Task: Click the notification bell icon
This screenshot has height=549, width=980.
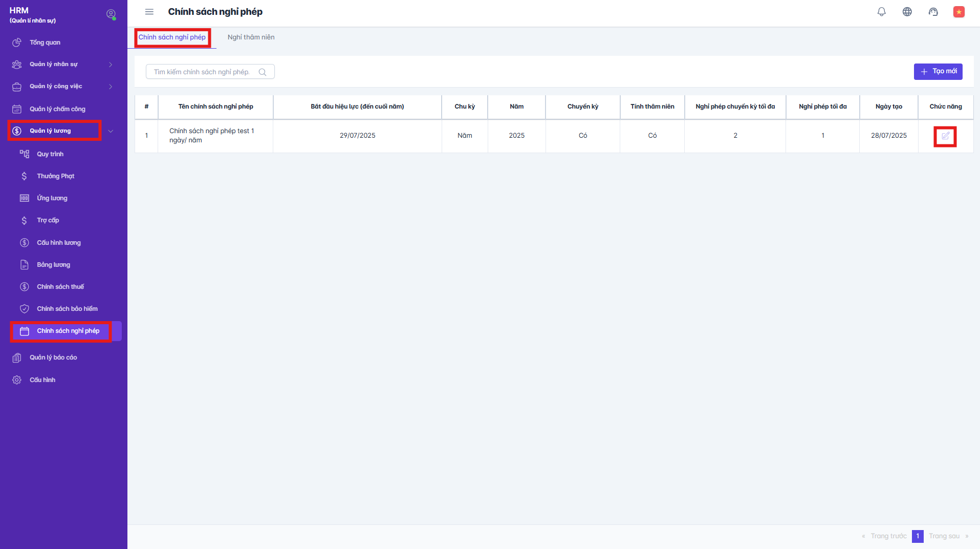Action: tap(881, 12)
